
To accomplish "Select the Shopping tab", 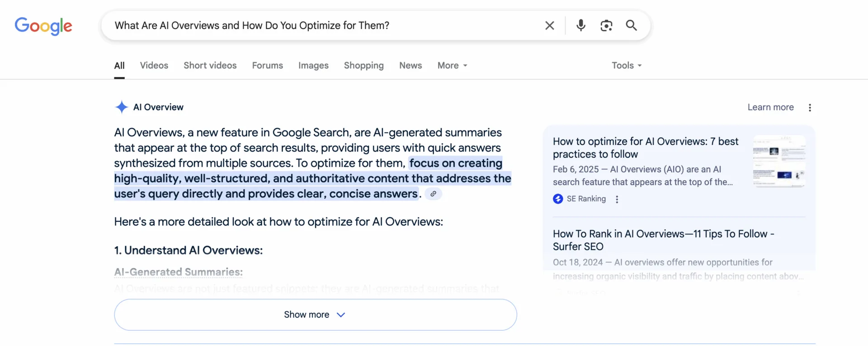I will [364, 65].
